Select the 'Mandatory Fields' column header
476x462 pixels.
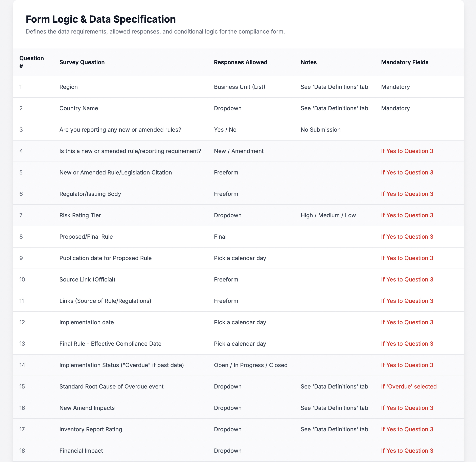(405, 62)
